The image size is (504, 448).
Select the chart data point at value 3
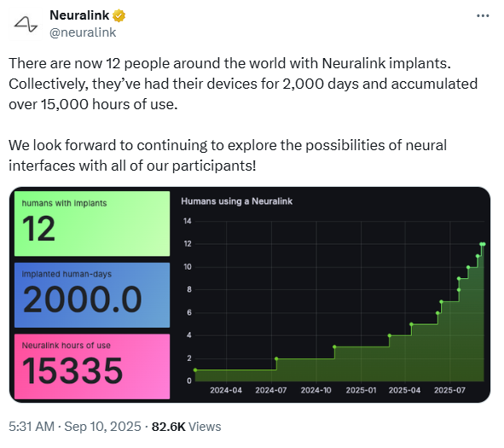pyautogui.click(x=334, y=347)
